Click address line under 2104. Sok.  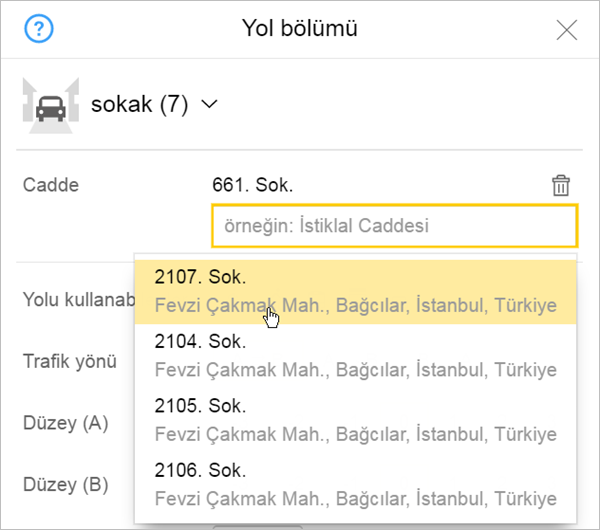355,370
